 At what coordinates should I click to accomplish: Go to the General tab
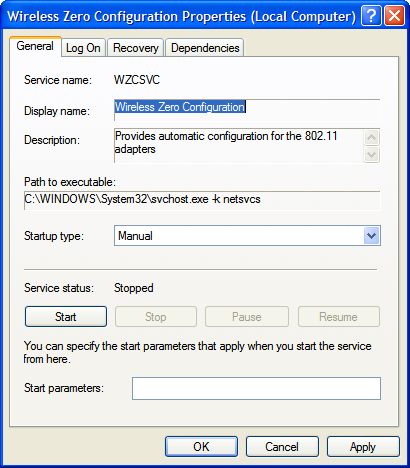coord(35,46)
